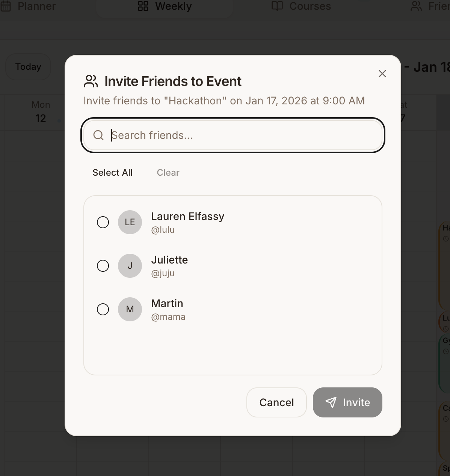Click the M avatar for Martin
Viewport: 450px width, 476px height.
(130, 309)
